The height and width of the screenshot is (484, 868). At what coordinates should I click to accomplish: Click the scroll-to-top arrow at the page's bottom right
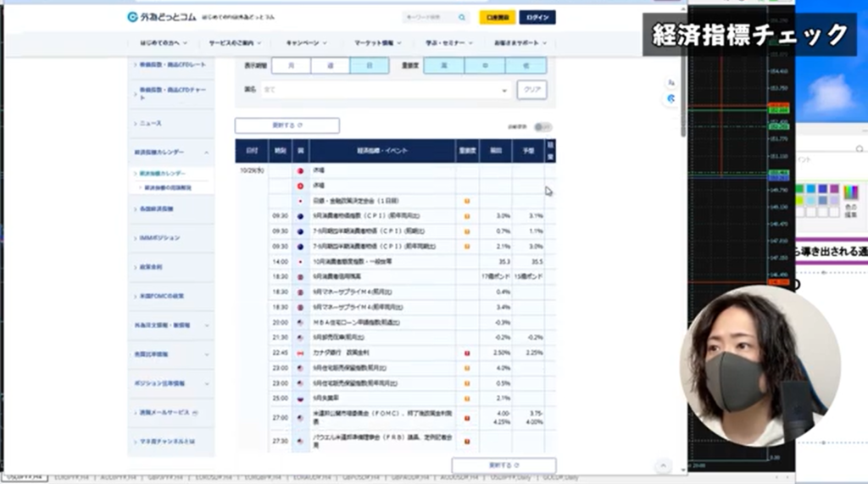coord(659,465)
